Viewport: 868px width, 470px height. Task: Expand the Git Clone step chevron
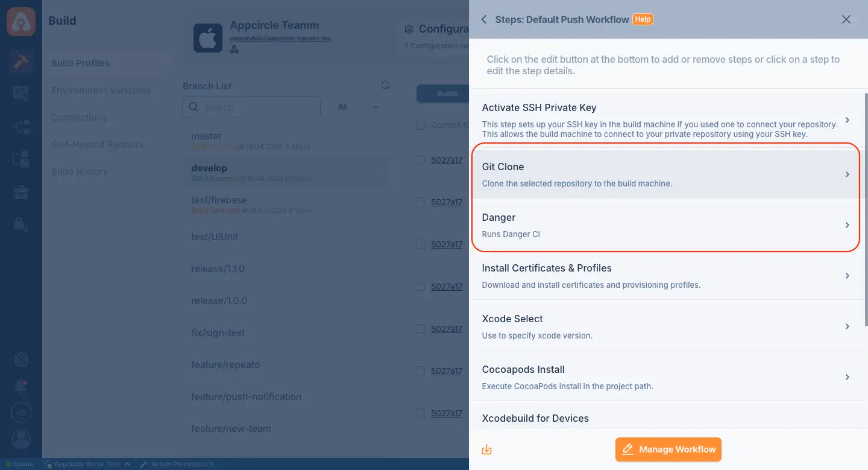(x=847, y=174)
